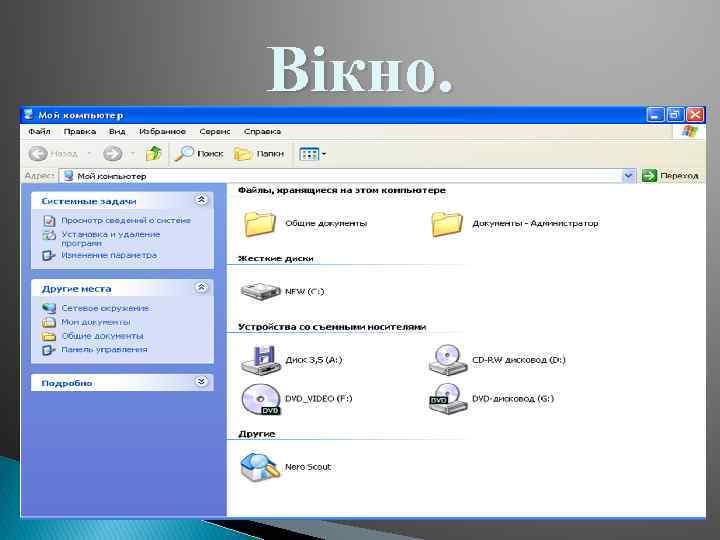The width and height of the screenshot is (720, 540).
Task: Open Back button history dropdown arrow
Action: 90,153
